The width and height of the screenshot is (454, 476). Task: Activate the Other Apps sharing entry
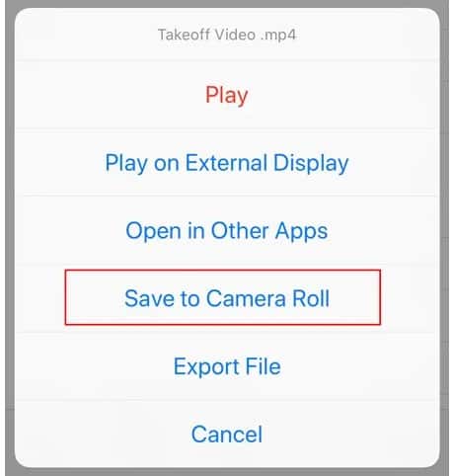tap(227, 231)
